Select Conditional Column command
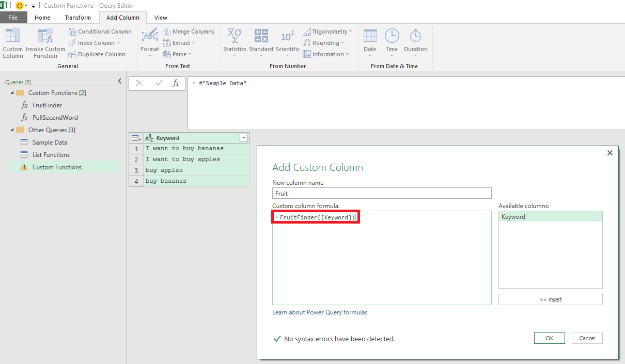The height and width of the screenshot is (364, 625). pyautogui.click(x=100, y=31)
